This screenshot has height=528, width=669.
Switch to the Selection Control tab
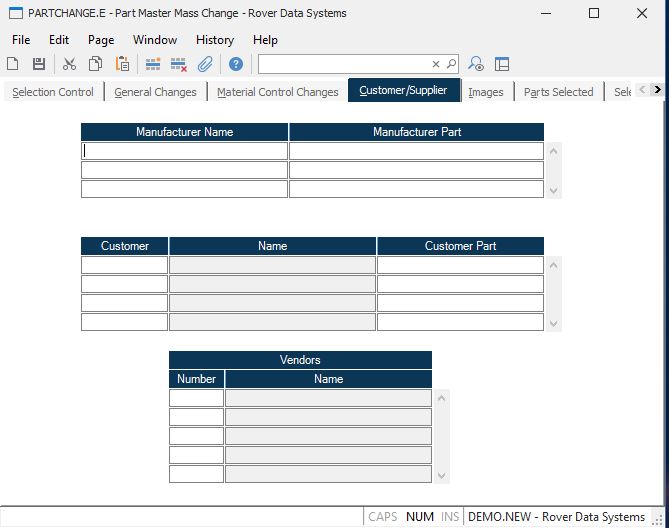coord(53,92)
